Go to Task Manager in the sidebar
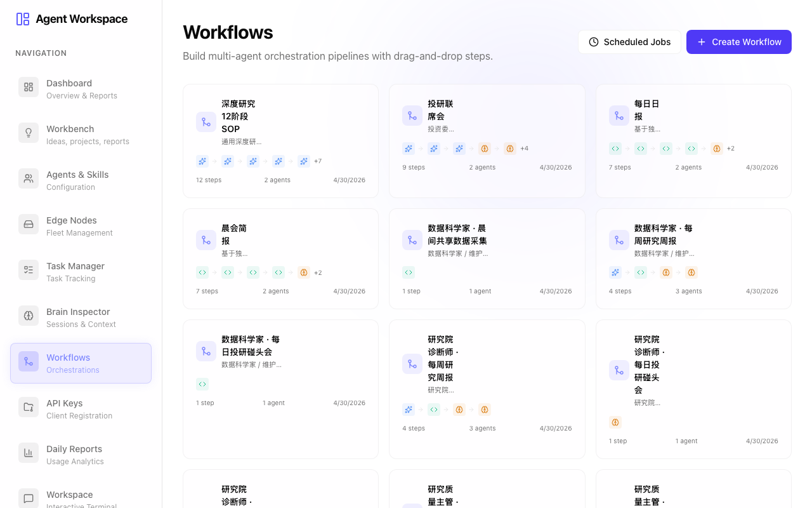 click(x=81, y=272)
